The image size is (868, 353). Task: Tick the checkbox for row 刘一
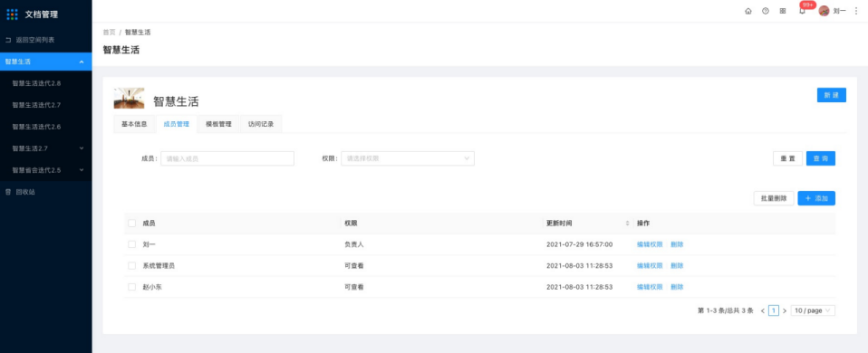(131, 244)
